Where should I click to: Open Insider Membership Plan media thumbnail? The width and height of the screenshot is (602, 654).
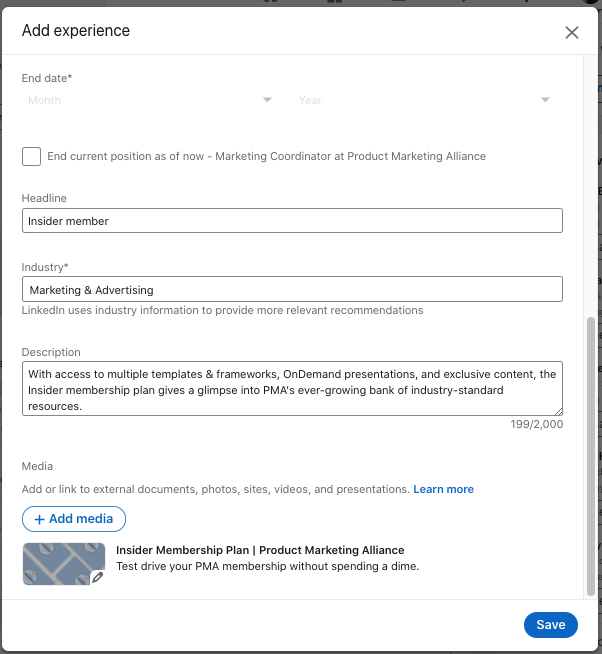coord(64,564)
